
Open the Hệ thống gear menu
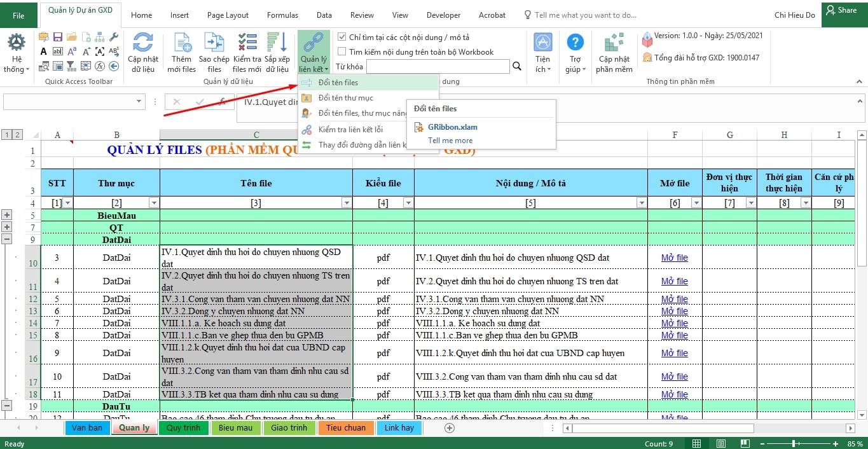(16, 44)
